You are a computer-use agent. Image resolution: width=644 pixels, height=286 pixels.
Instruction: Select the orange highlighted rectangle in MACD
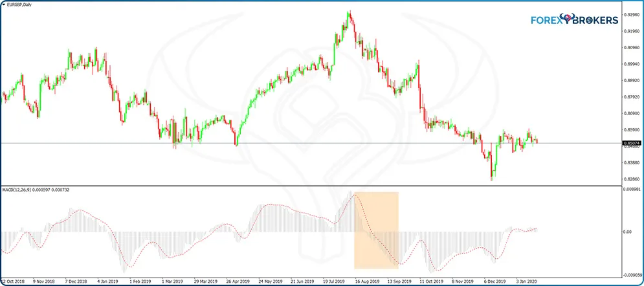[x=376, y=230]
